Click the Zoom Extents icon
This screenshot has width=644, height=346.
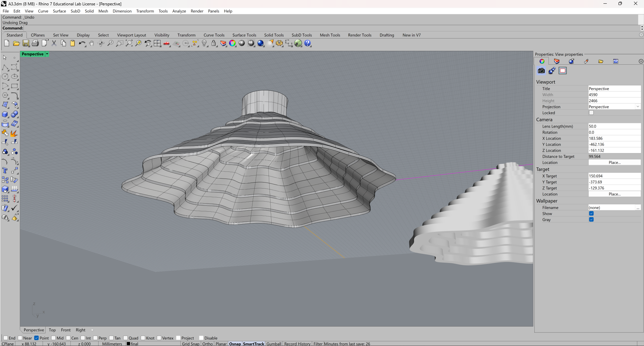point(129,43)
